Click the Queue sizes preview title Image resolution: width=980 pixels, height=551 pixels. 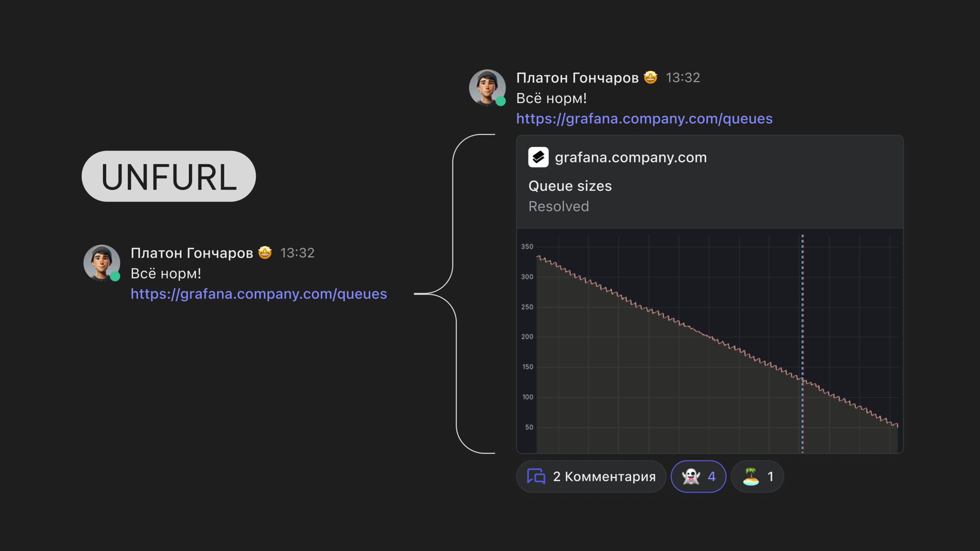[x=570, y=186]
